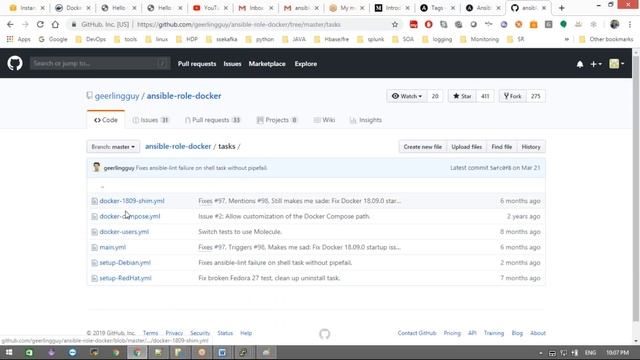640x360 pixels.
Task: Click the ENG language indicator
Action: pyautogui.click(x=590, y=352)
